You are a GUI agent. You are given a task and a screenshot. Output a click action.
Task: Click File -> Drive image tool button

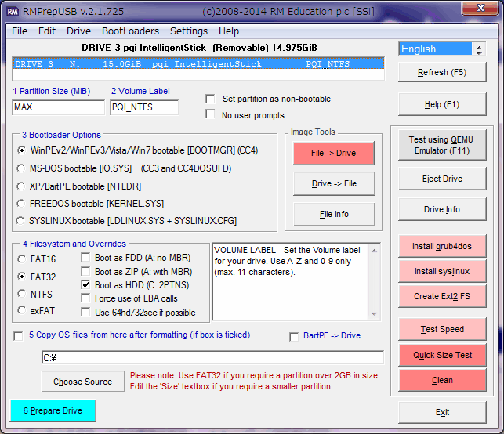pos(334,154)
